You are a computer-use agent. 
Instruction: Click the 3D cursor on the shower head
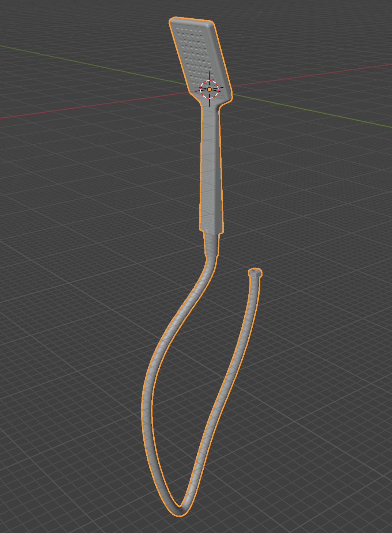coord(209,89)
